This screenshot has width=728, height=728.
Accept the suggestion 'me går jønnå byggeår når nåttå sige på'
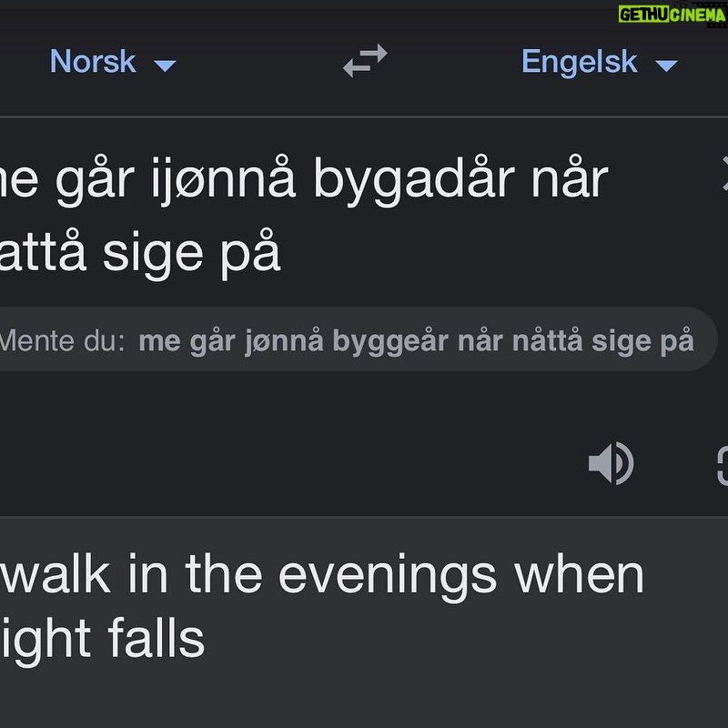(x=416, y=341)
